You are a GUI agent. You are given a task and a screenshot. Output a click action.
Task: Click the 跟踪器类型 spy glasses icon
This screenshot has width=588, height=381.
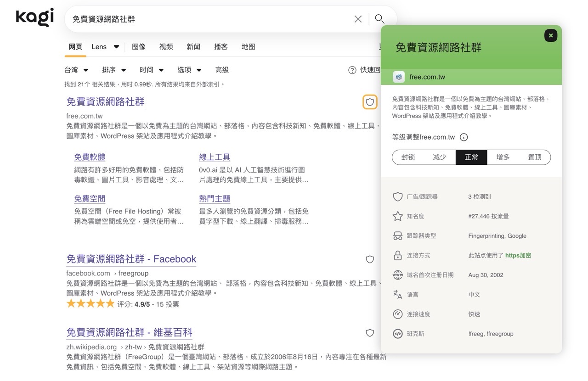398,236
